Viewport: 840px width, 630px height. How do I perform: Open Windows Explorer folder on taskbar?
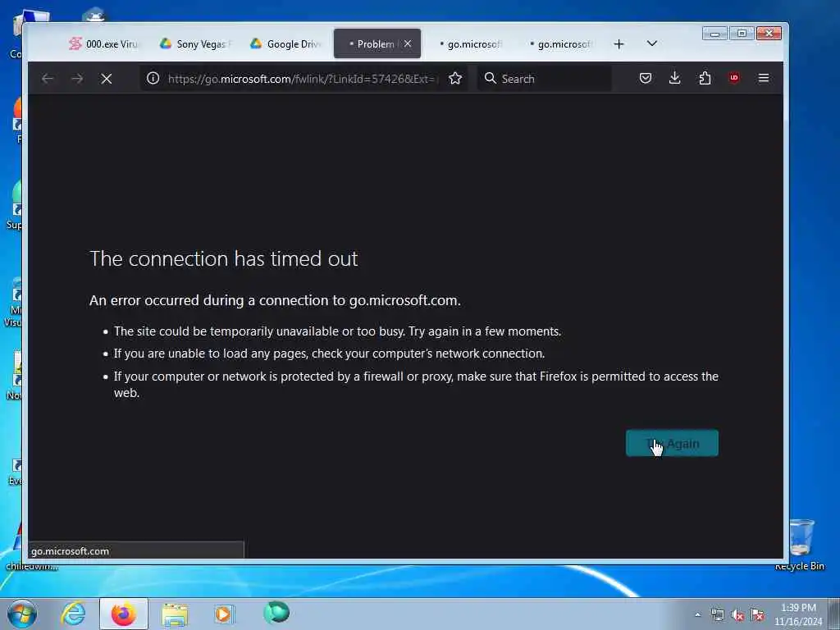point(175,614)
